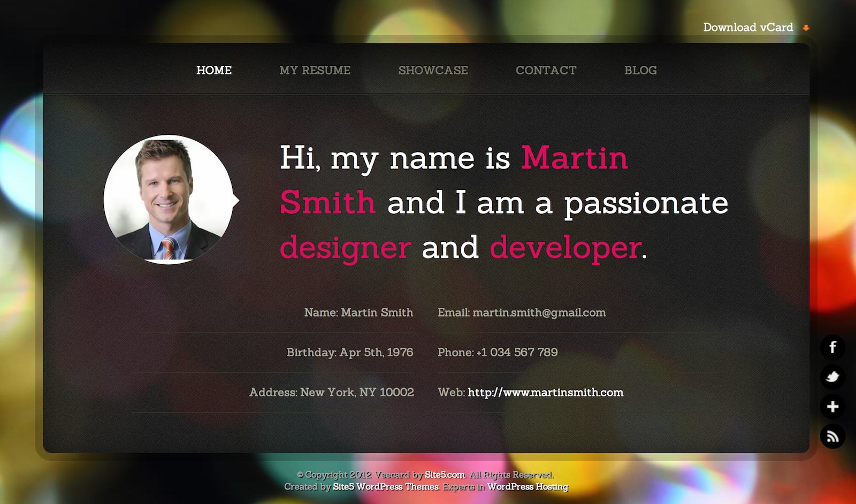Follow the Site5.com footer link
Viewport: 856px width, 504px height.
(x=445, y=475)
